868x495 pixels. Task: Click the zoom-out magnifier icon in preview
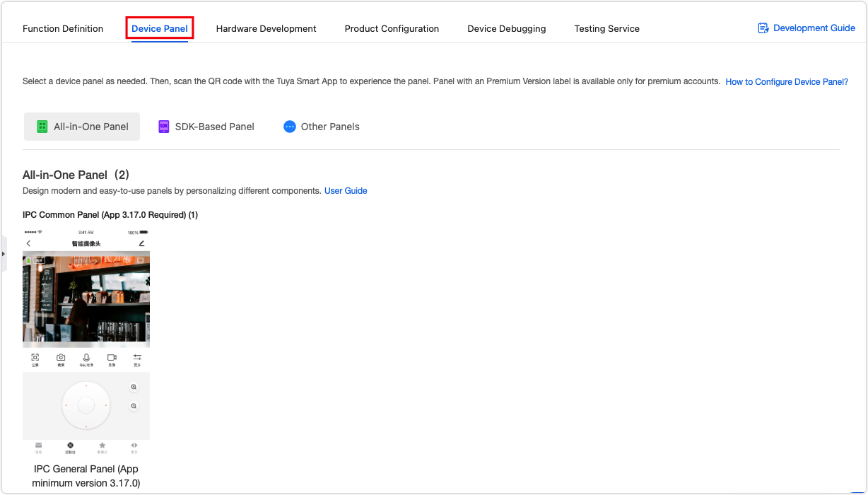coord(134,405)
